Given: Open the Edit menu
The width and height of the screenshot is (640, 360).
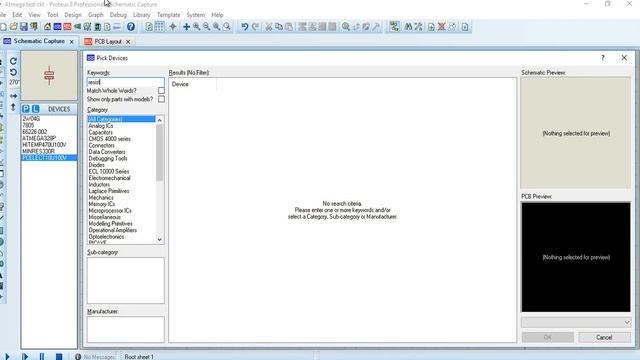Looking at the screenshot, I should point(17,15).
